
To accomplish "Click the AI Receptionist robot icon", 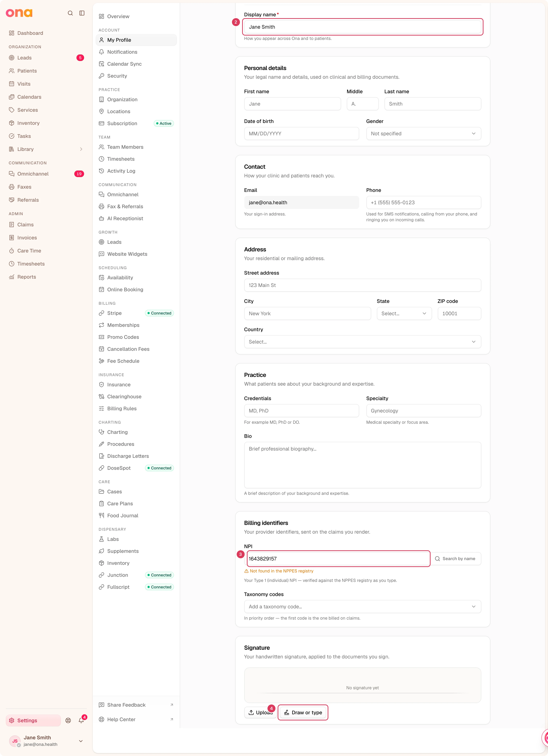I will (102, 218).
